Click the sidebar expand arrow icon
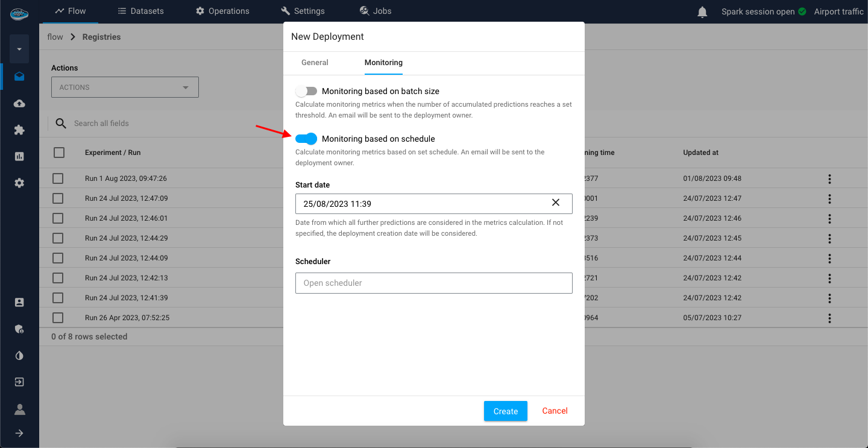 tap(19, 433)
